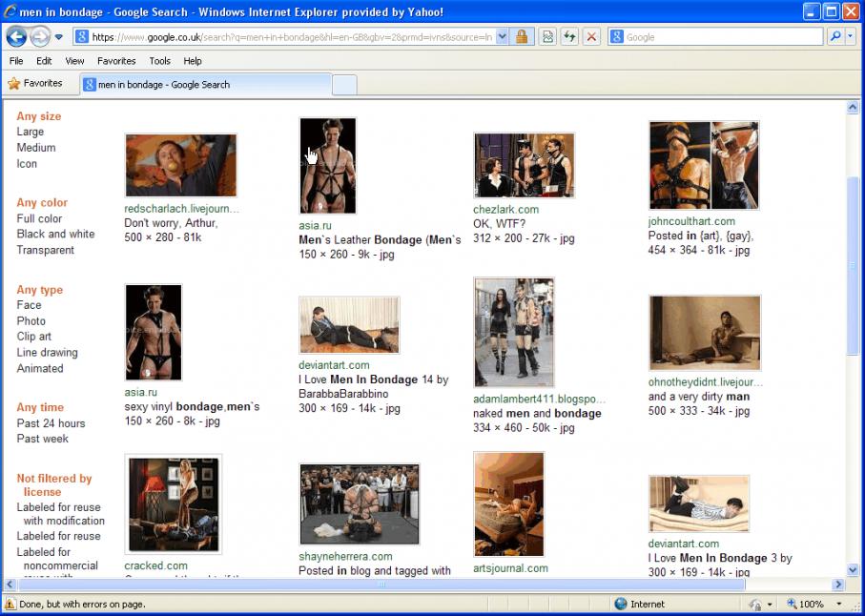
Task: Click the Refresh page icon
Action: (x=569, y=37)
